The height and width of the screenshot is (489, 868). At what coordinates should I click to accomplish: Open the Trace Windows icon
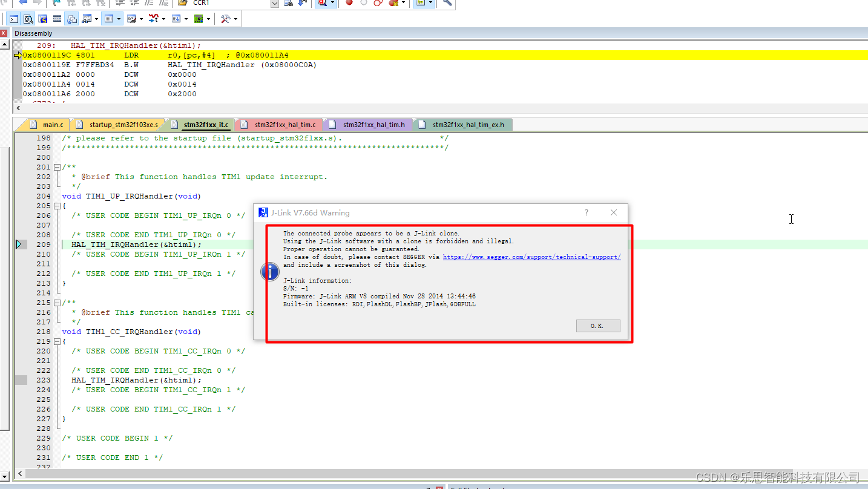coord(176,19)
